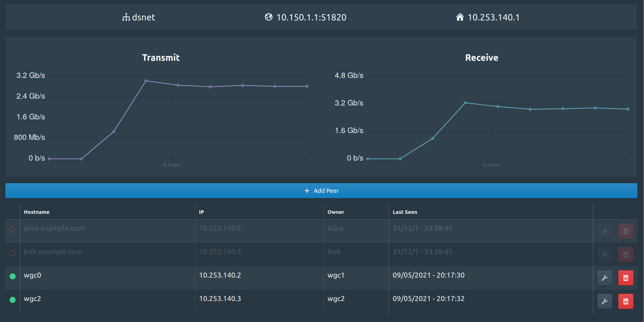
Task: Select hostname alice.example.com
Action: pos(54,228)
